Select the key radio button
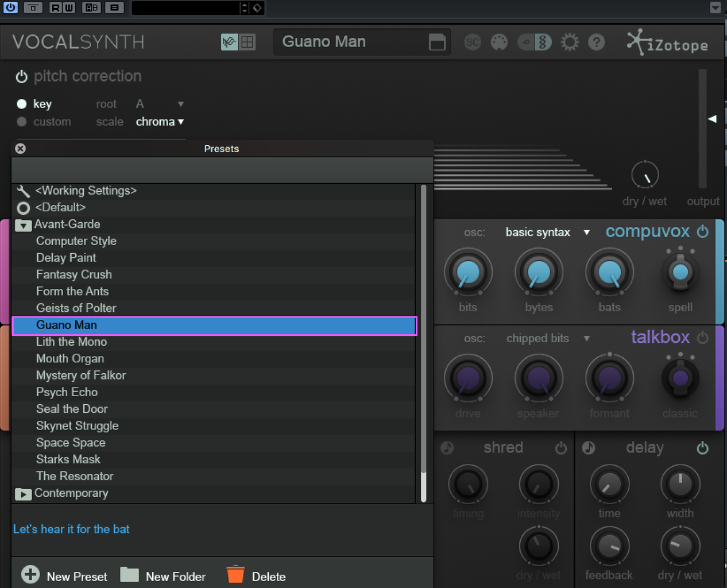The image size is (727, 588). coord(22,104)
